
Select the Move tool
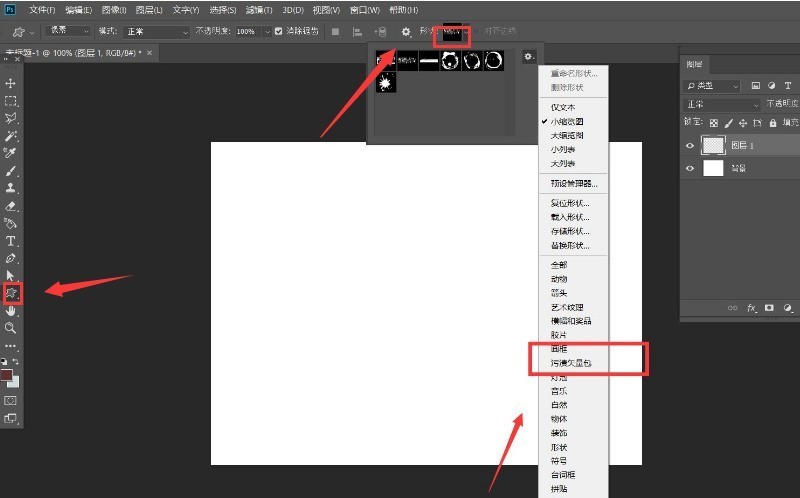pyautogui.click(x=10, y=83)
